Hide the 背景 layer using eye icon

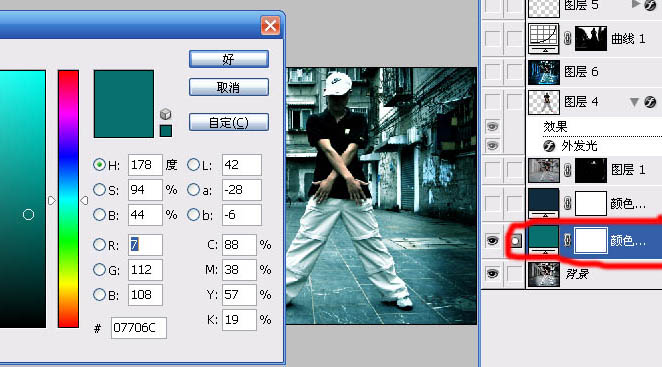pyautogui.click(x=492, y=274)
